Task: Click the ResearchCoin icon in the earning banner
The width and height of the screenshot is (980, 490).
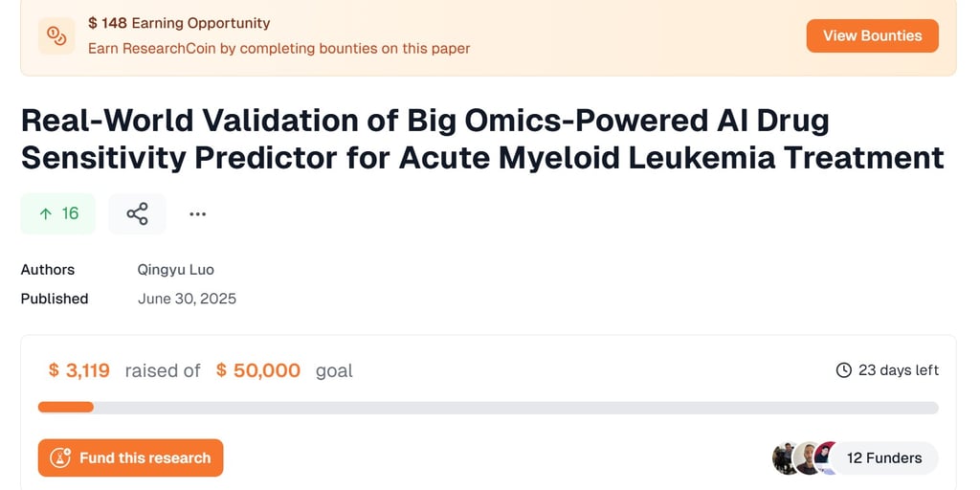Action: 56,35
